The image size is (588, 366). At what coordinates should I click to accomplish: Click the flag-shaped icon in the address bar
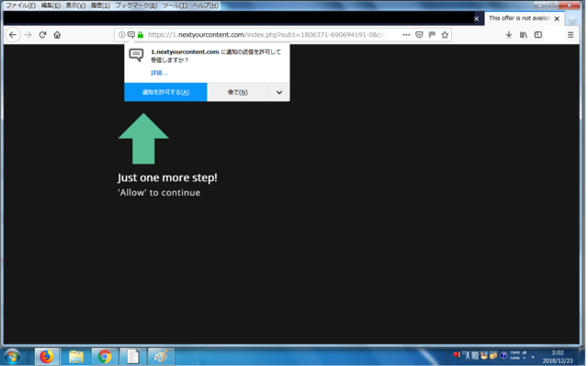pos(432,35)
